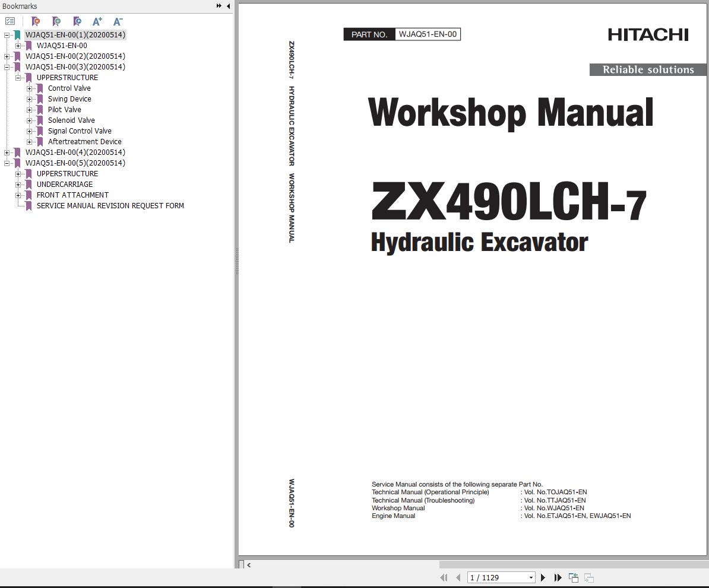Expand UPPERSTRUCTURE under WJAQ51-EN-00(5)
This screenshot has height=588, width=709.
tap(18, 174)
